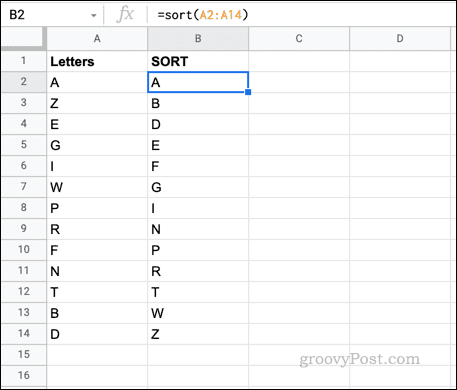This screenshot has height=390, width=457.
Task: Select row 3 header
Action: [24, 103]
